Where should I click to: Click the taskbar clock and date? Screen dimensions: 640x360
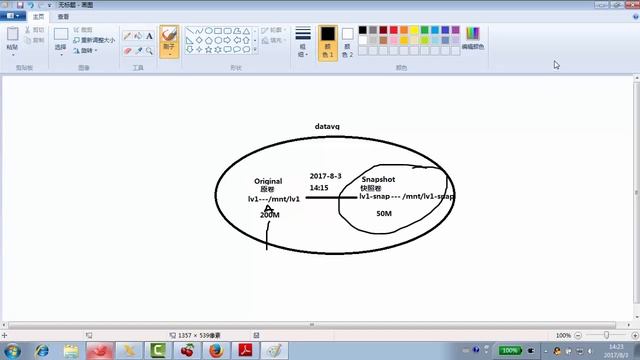[616, 351]
